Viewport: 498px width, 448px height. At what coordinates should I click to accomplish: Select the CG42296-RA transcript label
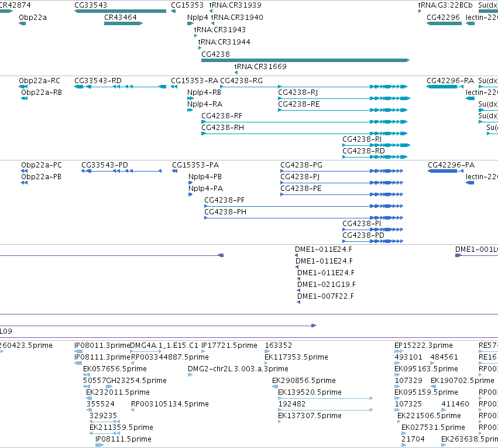pos(450,81)
